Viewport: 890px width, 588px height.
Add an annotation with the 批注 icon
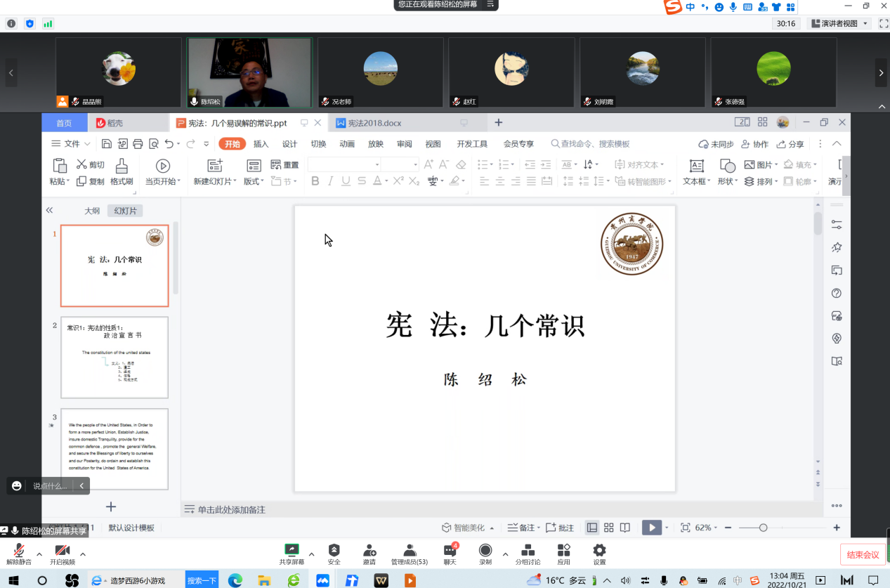pyautogui.click(x=560, y=528)
